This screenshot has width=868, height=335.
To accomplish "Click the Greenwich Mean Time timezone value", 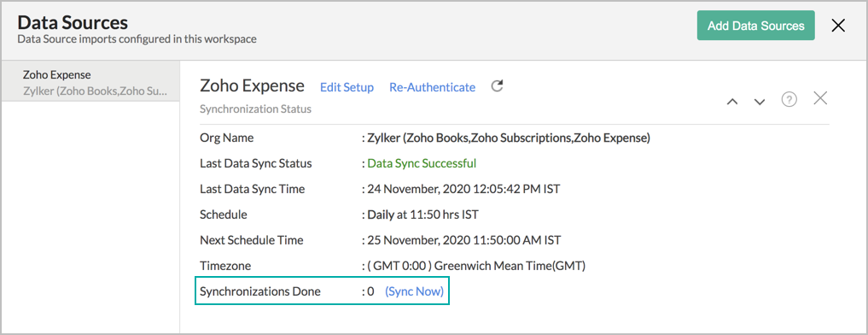I will coord(476,266).
